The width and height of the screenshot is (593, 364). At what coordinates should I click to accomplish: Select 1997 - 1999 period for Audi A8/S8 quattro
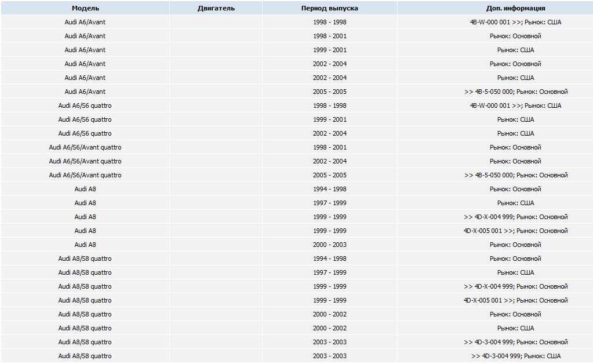[329, 272]
